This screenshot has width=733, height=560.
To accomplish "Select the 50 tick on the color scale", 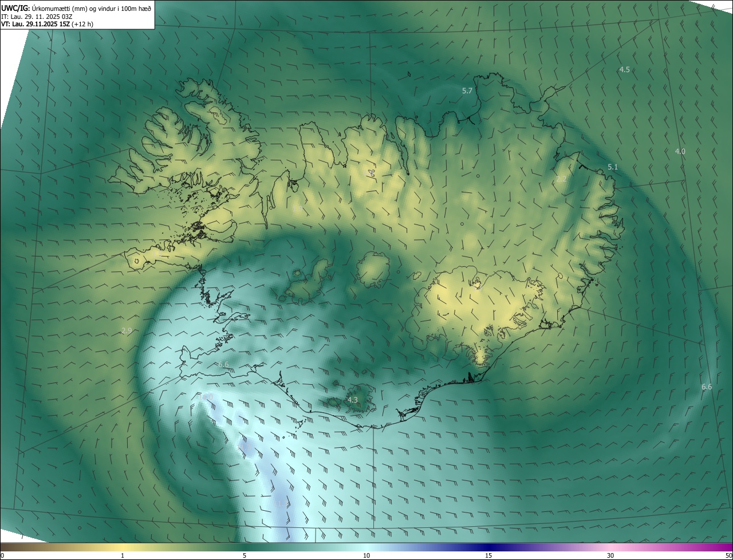I will [728, 555].
